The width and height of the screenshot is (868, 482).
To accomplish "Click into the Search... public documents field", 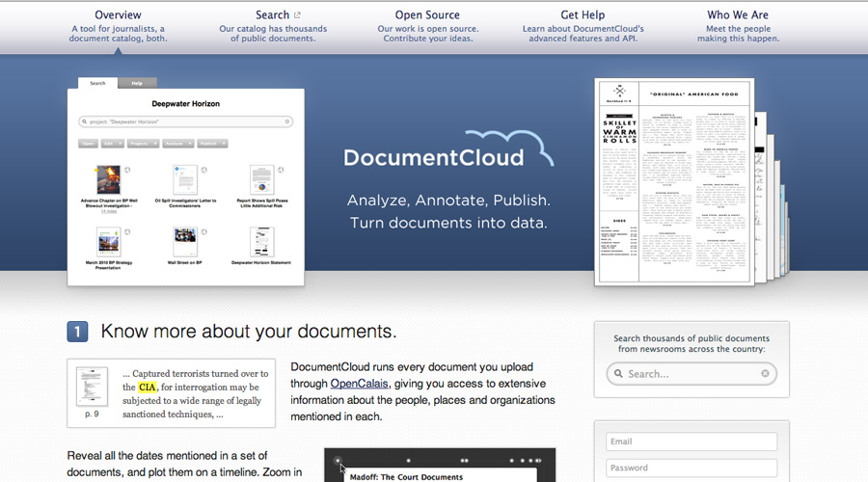I will pos(692,373).
